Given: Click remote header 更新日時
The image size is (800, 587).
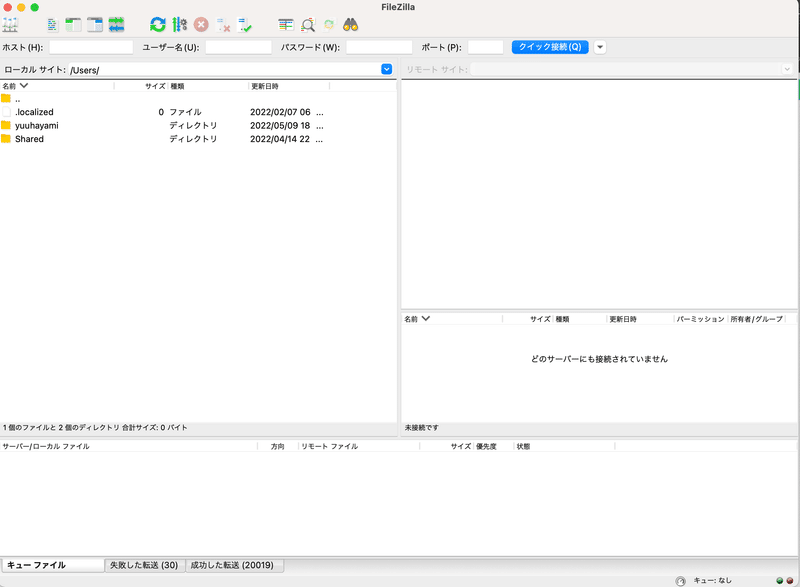Looking at the screenshot, I should (x=623, y=319).
